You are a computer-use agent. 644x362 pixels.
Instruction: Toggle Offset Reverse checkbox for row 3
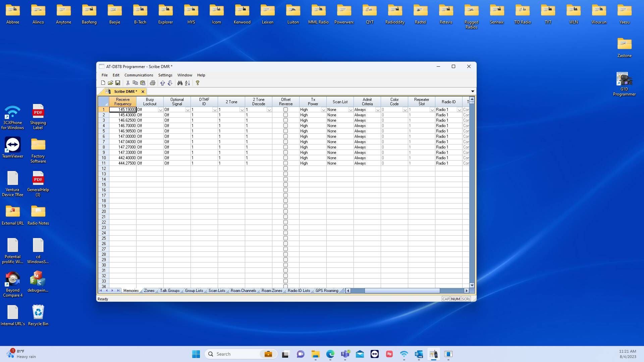point(285,120)
